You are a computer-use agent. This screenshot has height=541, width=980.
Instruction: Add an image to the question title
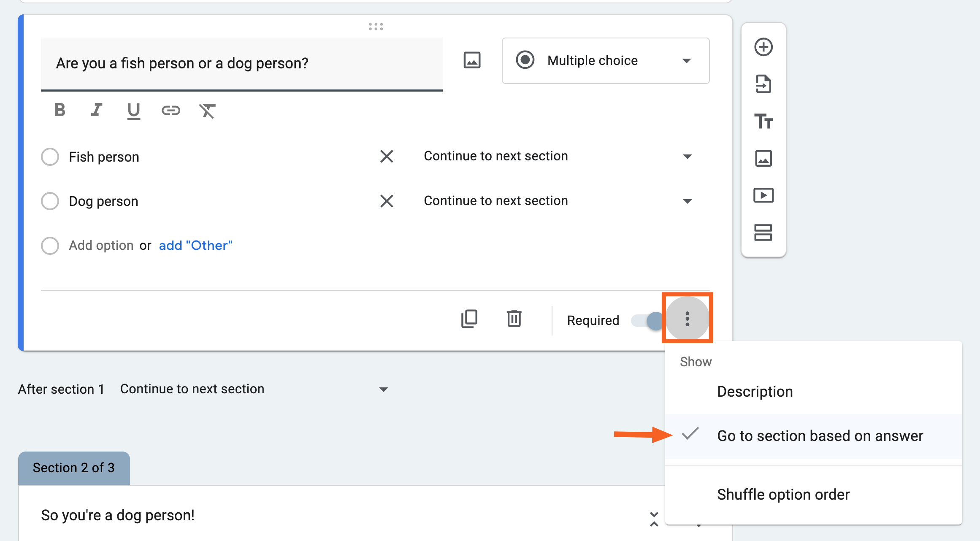tap(472, 60)
